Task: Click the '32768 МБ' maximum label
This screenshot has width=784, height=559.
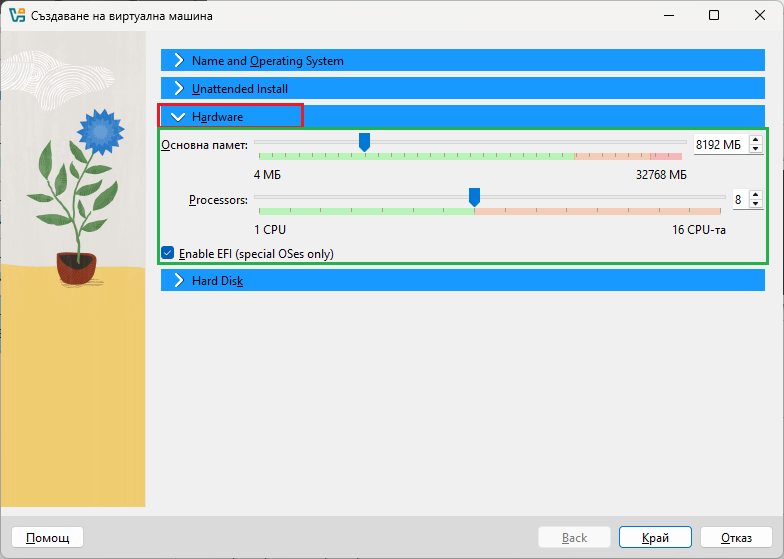Action: (661, 174)
